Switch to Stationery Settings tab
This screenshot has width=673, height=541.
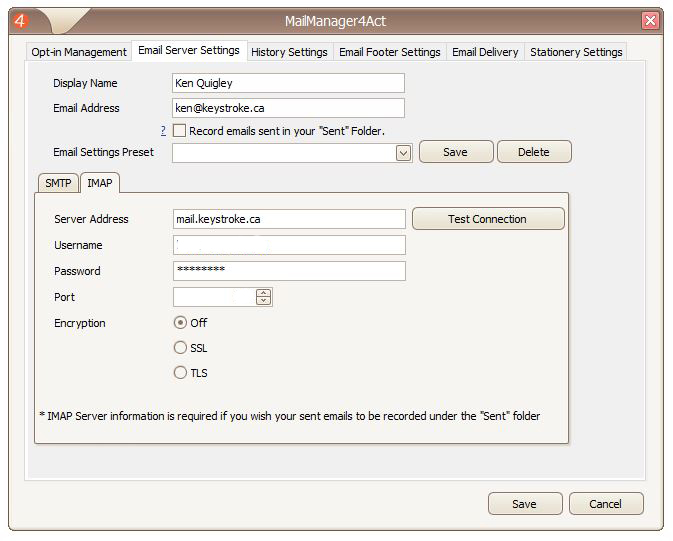(576, 52)
